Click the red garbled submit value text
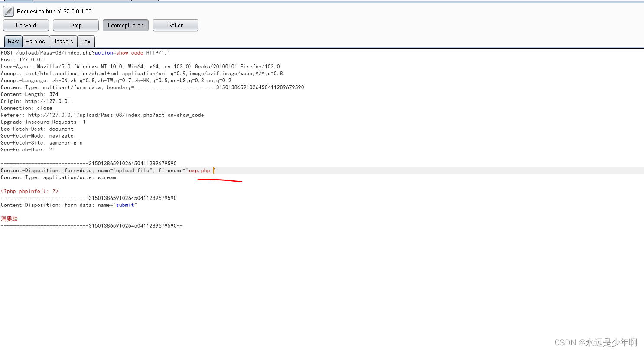Screen dimensions: 644x351 point(9,219)
